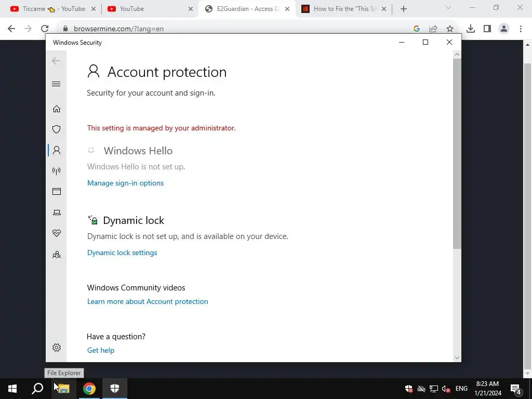Open Virus & threat protection shield icon
Viewport: 532px width, 399px height.
coord(56,129)
